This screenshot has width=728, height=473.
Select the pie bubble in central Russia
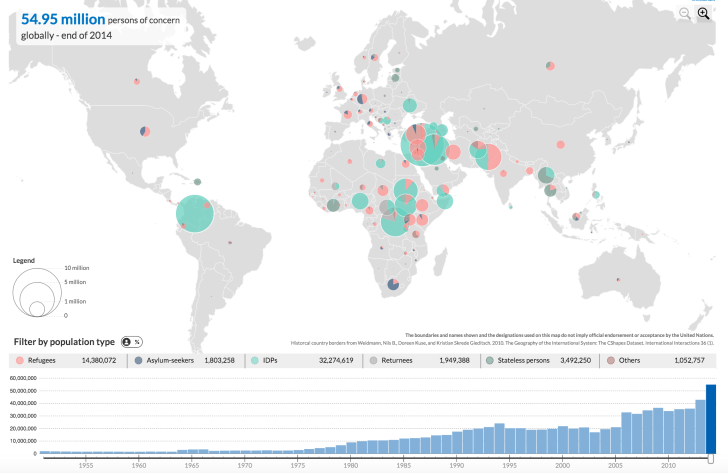[x=549, y=66]
